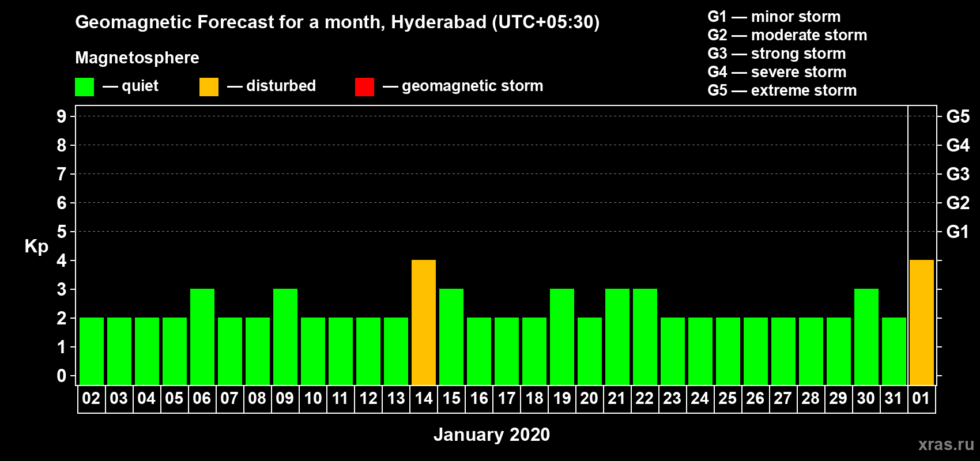Click date label 25 on the axis

click(728, 398)
